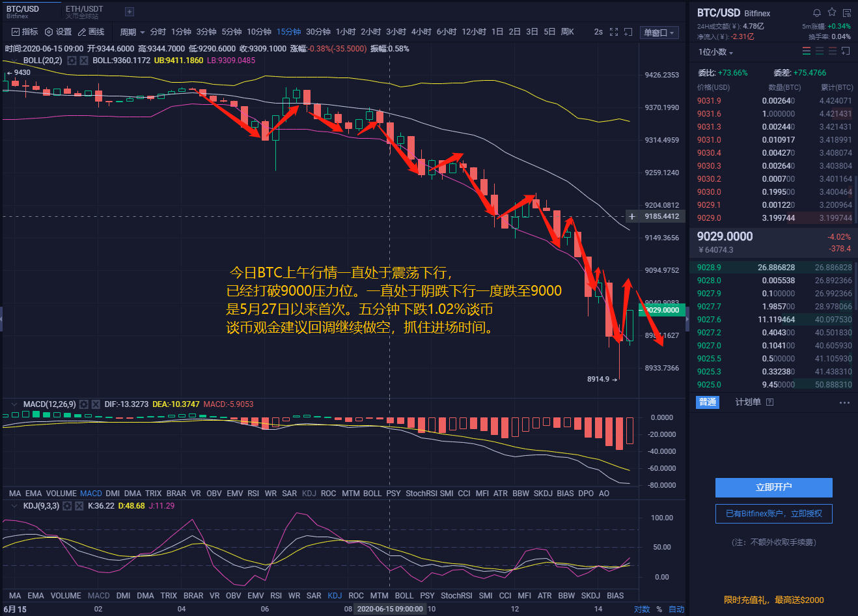858x616 pixels.
Task: Switch to the ETH/USDT tab
Action: point(84,10)
